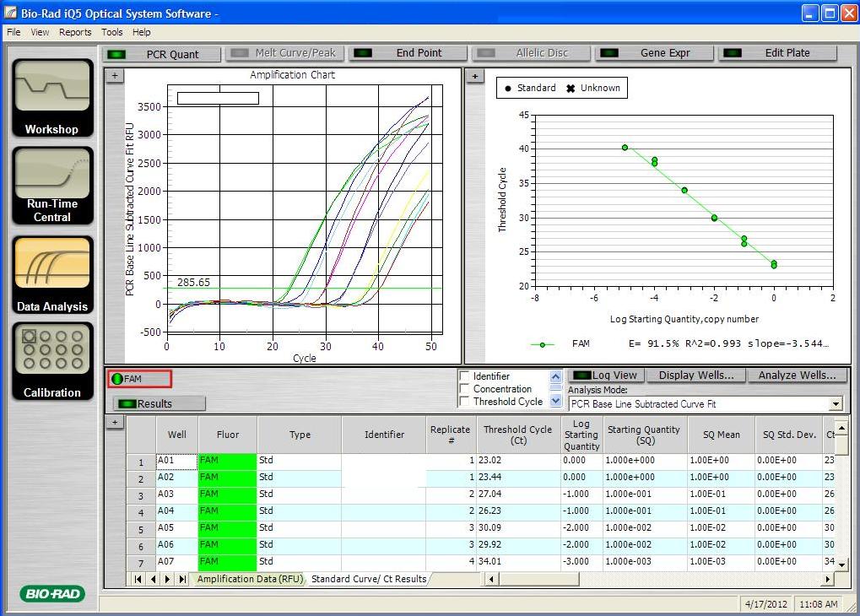Go to next sheet navigation arrow
The image size is (860, 616).
click(x=167, y=579)
